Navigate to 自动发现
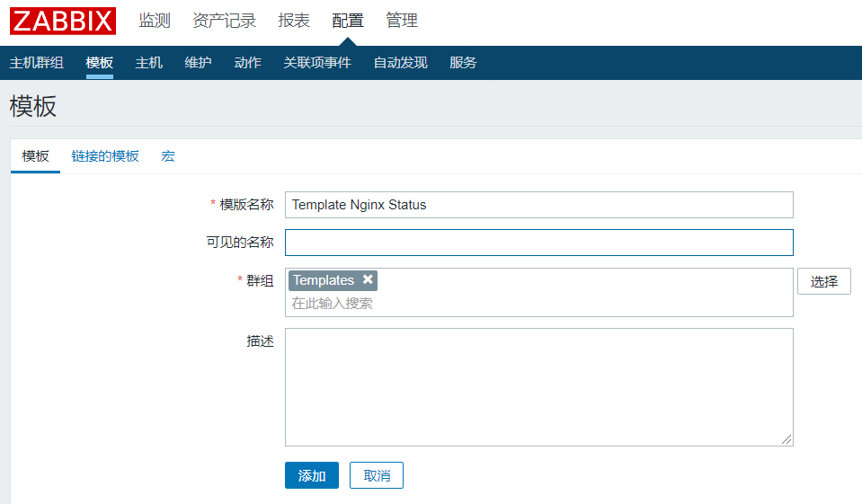This screenshot has height=504, width=862. 401,63
